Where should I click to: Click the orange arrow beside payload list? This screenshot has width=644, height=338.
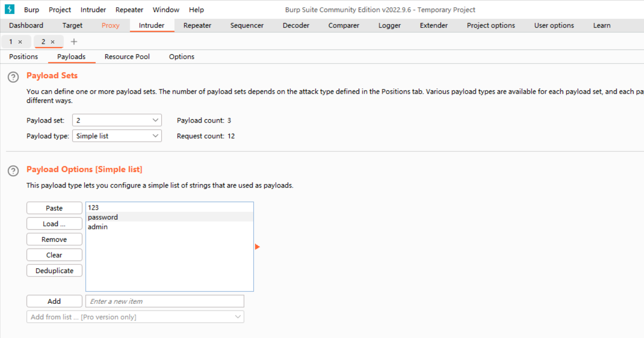tap(257, 247)
